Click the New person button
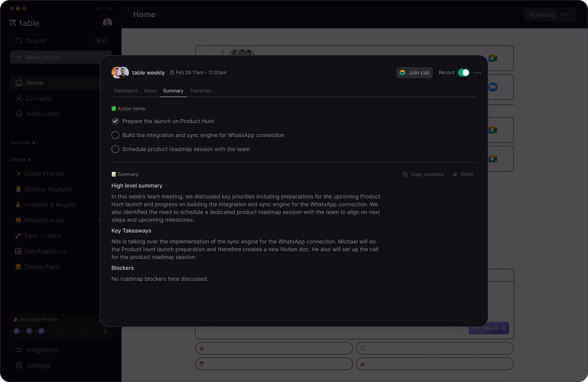The image size is (588, 382). [55, 57]
